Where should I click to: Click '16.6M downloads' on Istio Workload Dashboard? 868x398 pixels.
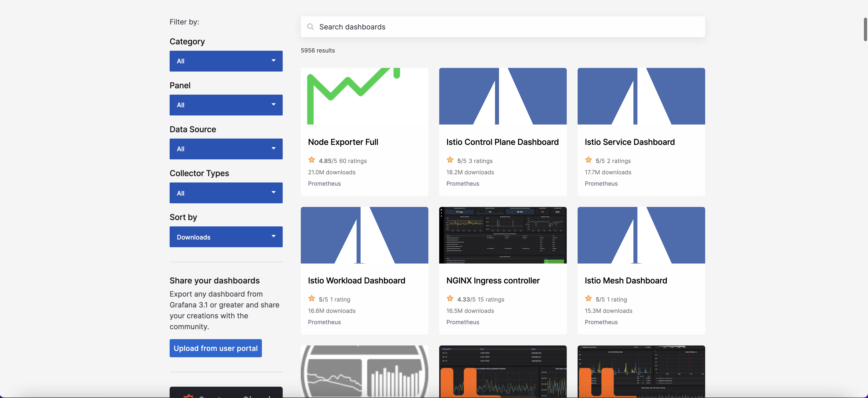click(332, 311)
